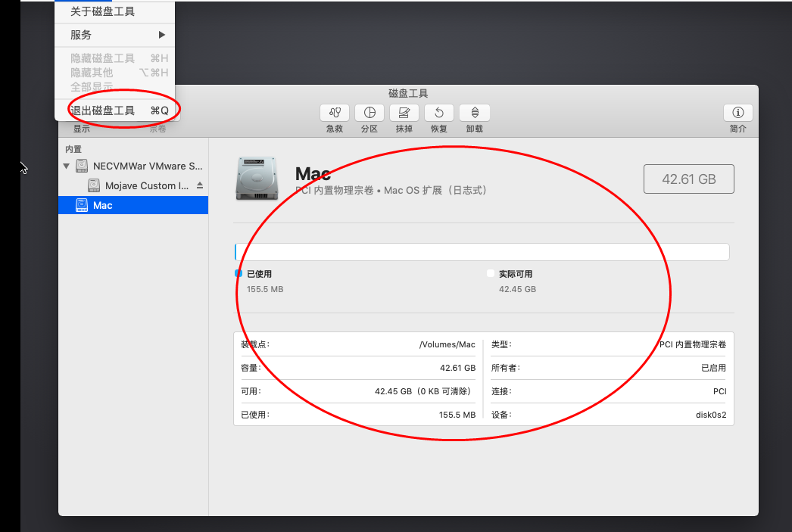The width and height of the screenshot is (792, 532).
Task: Select Mojave Custom I... sidebar row
Action: (133, 185)
